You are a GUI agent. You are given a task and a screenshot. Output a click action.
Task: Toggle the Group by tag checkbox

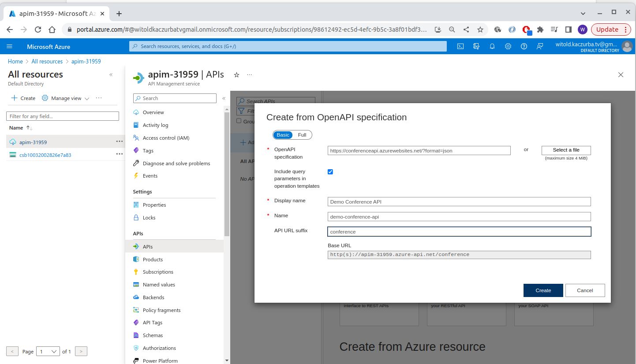[239, 121]
